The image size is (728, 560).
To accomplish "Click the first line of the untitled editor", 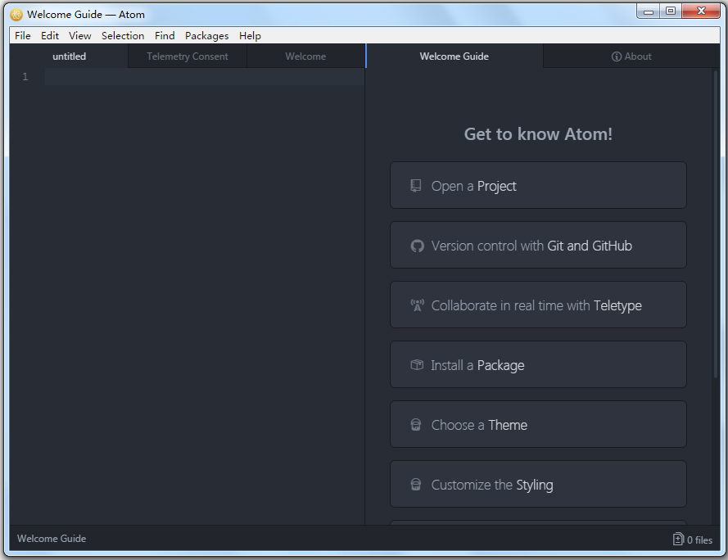I will [x=205, y=77].
